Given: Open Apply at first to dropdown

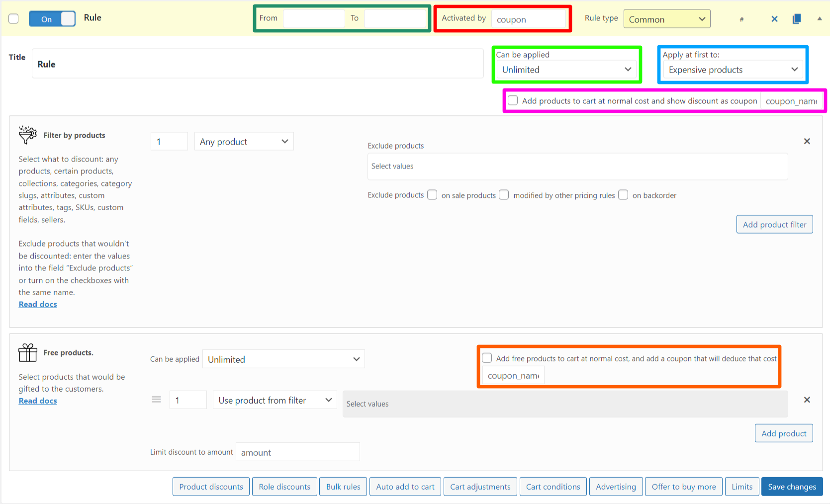Looking at the screenshot, I should pos(733,70).
